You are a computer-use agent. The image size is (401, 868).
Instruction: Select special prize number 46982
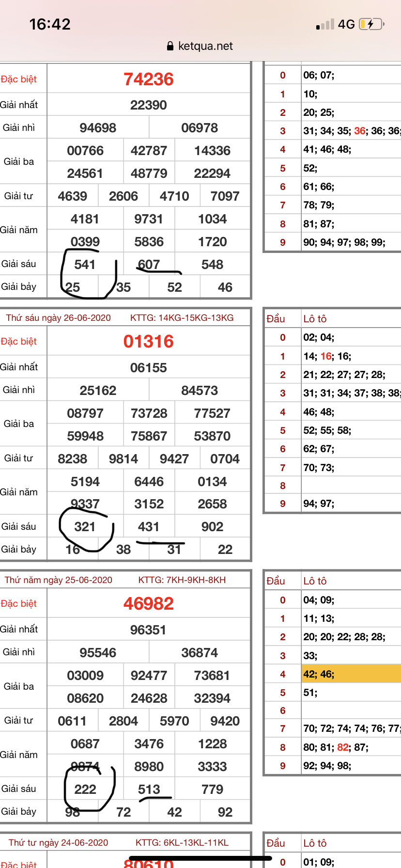point(148,603)
